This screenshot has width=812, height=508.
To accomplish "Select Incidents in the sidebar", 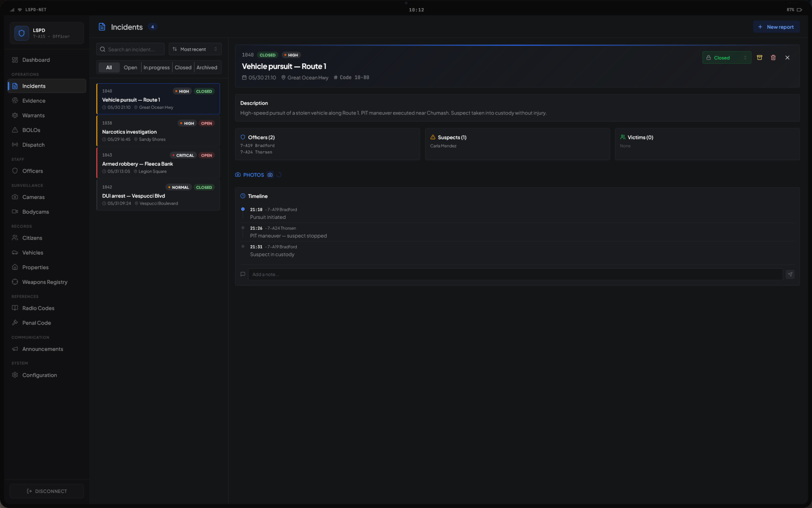I will [x=47, y=86].
